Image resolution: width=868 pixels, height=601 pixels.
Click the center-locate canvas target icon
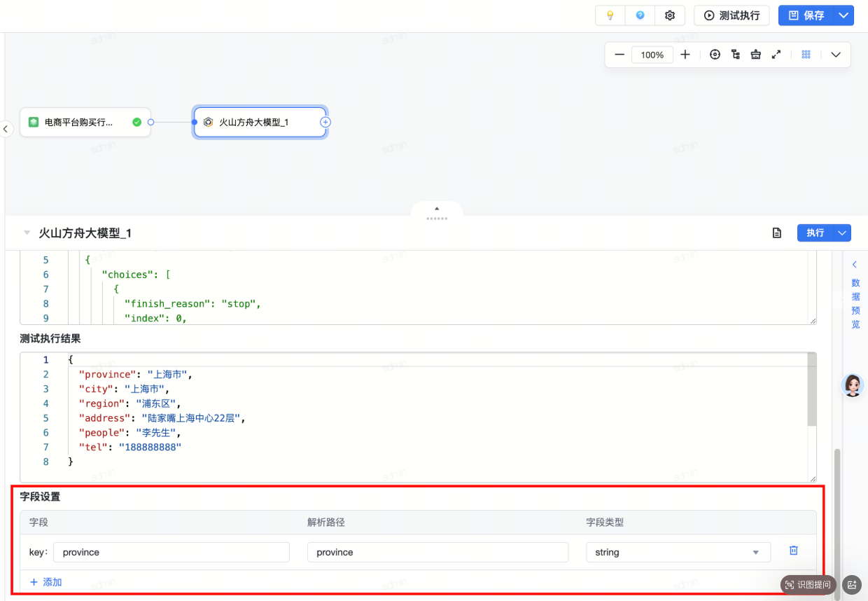[x=715, y=55]
